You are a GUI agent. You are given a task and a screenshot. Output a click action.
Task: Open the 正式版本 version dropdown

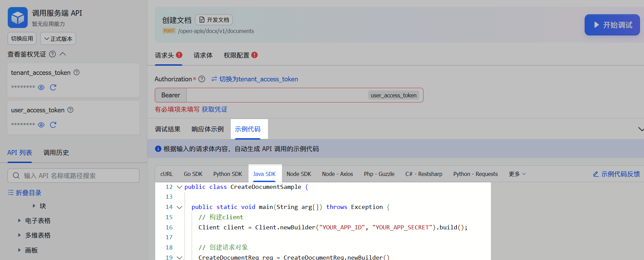(58, 39)
